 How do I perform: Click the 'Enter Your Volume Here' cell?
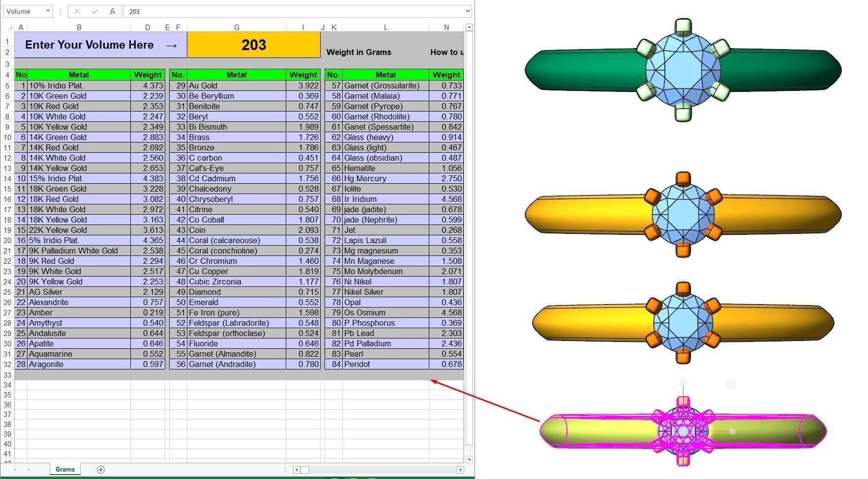pyautogui.click(x=101, y=45)
